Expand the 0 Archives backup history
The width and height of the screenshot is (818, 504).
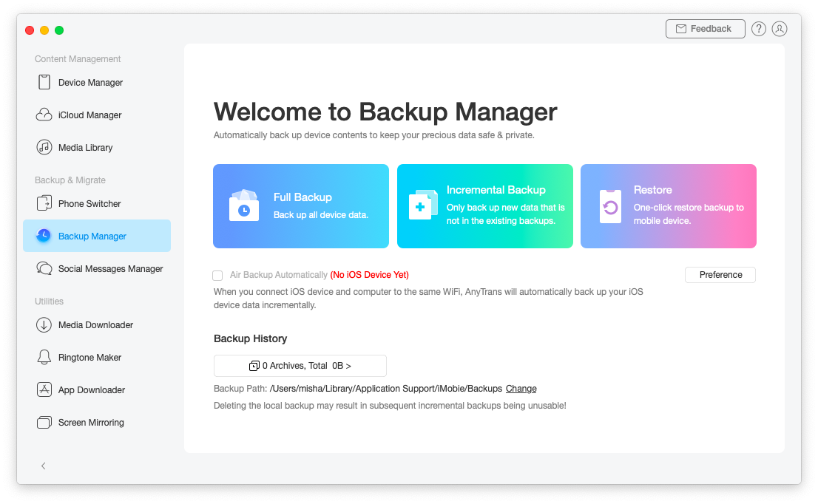300,365
